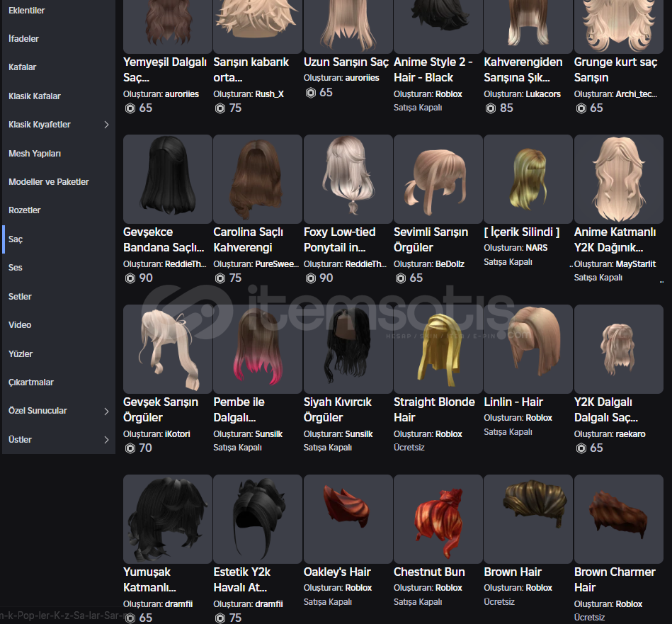Open creator iKotori profile link
Image resolution: width=672 pixels, height=624 pixels.
178,434
